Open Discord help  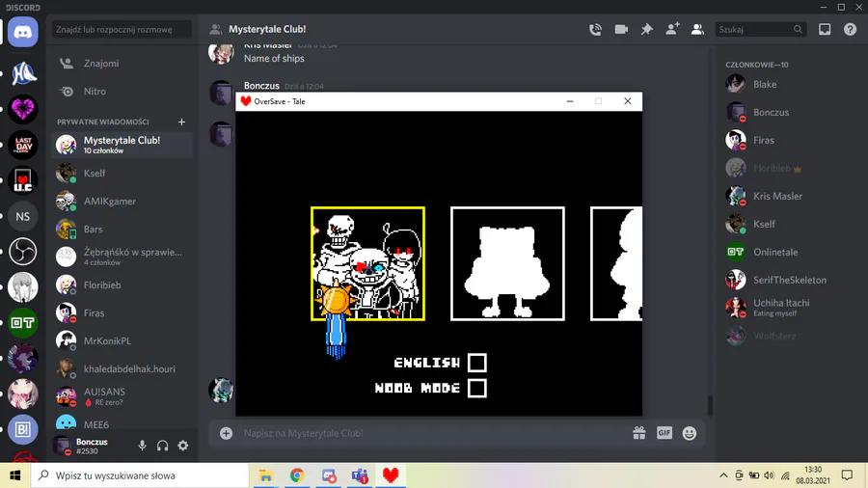[850, 29]
